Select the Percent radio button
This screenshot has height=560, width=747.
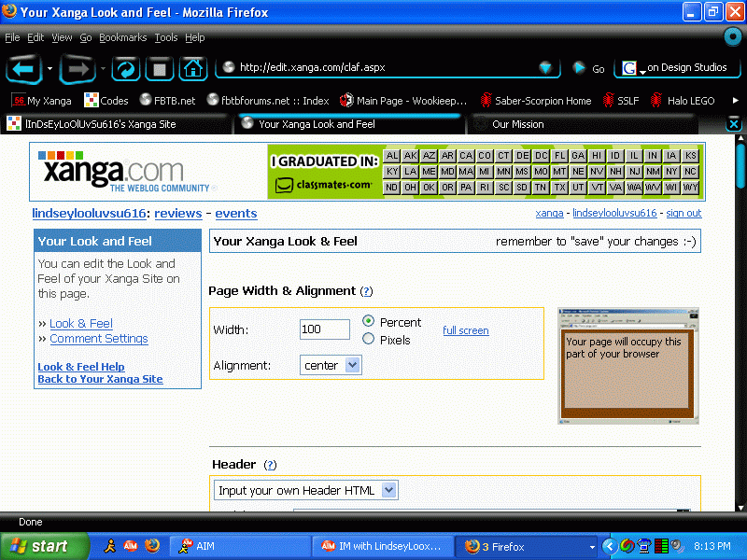(368, 321)
